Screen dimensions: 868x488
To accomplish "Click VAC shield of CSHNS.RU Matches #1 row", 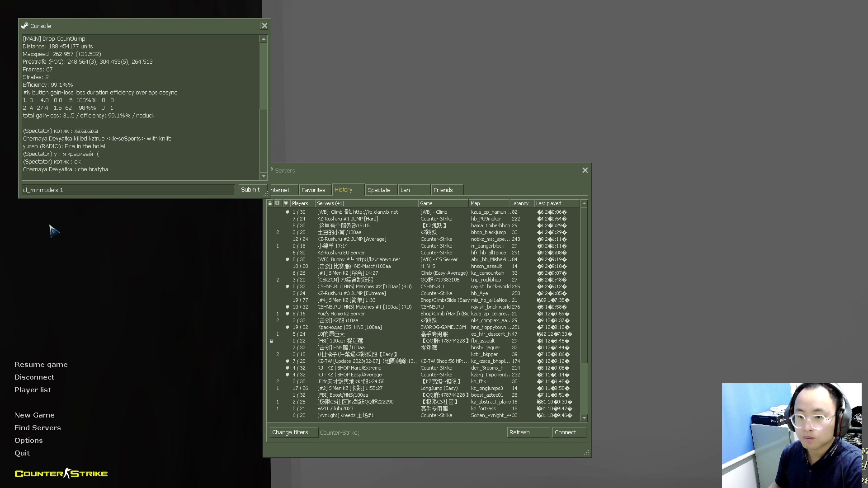I will coord(287,307).
